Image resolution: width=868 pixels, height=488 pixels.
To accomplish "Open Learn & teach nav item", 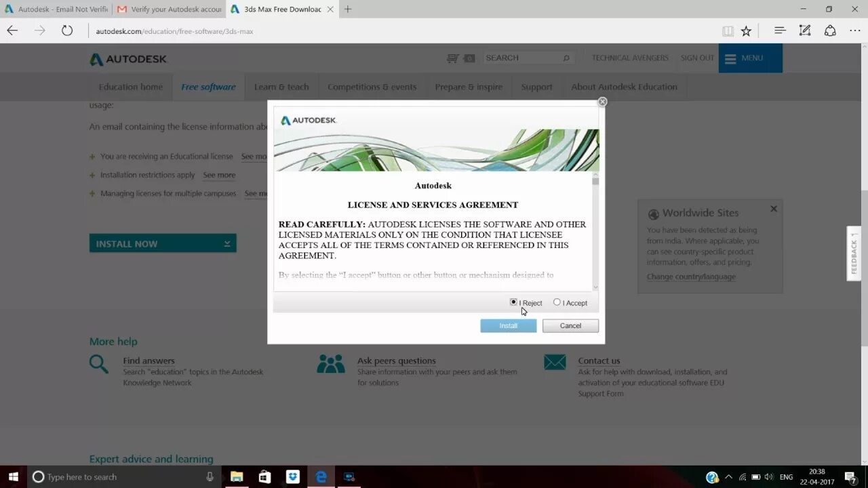I will 281,87.
